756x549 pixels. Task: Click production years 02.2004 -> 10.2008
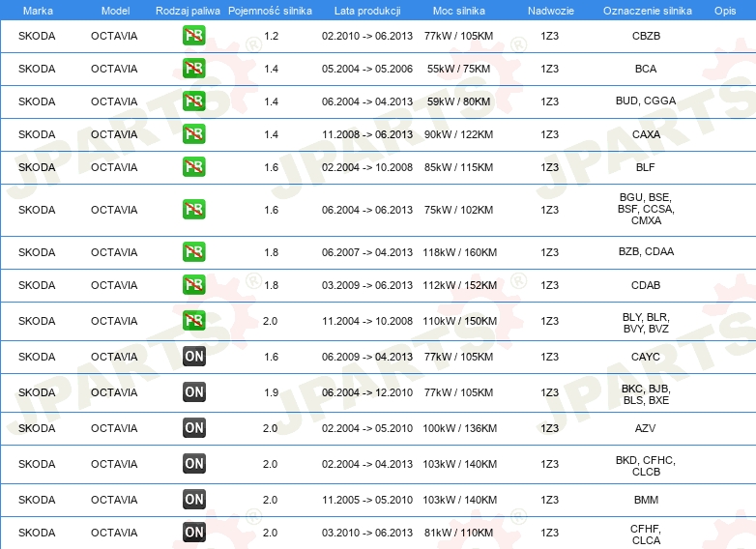point(367,167)
